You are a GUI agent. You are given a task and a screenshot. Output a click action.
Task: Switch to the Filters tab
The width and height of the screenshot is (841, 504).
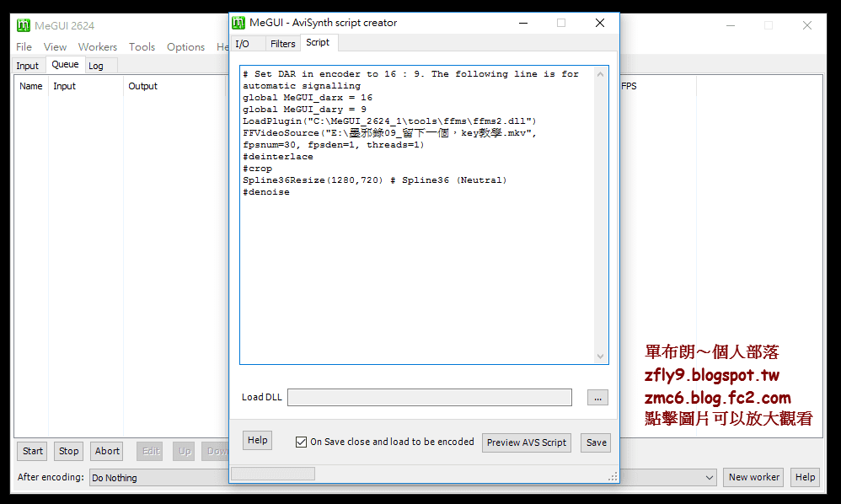point(282,44)
